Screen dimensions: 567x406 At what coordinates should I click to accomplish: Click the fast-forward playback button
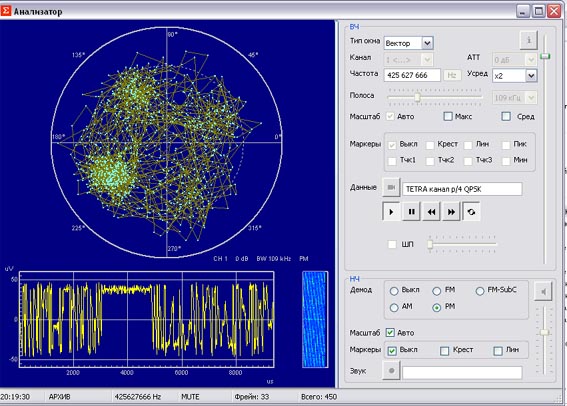tap(451, 212)
